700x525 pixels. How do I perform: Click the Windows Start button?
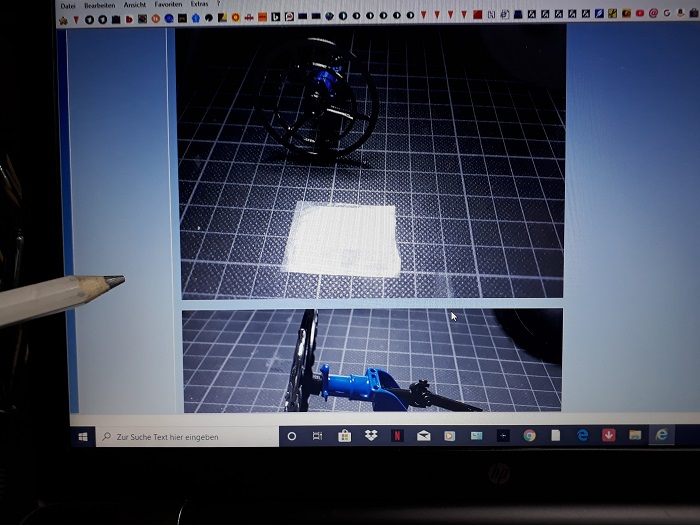tap(82, 437)
